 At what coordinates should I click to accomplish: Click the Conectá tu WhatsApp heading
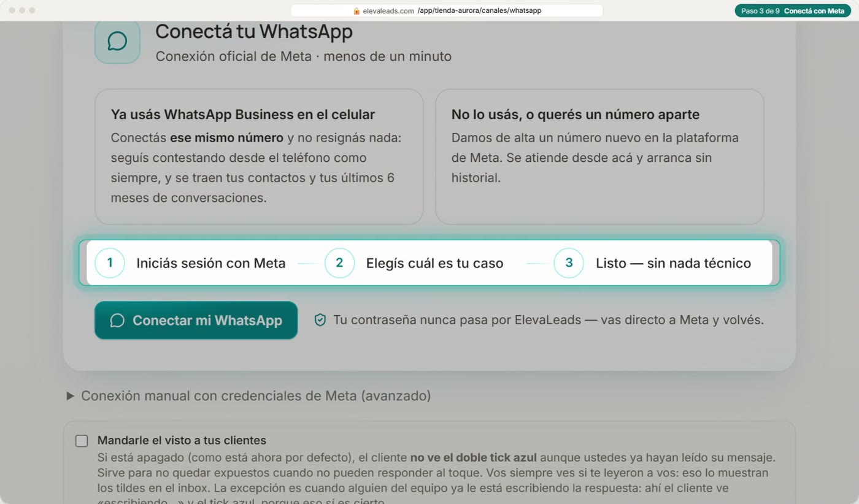[x=254, y=31]
